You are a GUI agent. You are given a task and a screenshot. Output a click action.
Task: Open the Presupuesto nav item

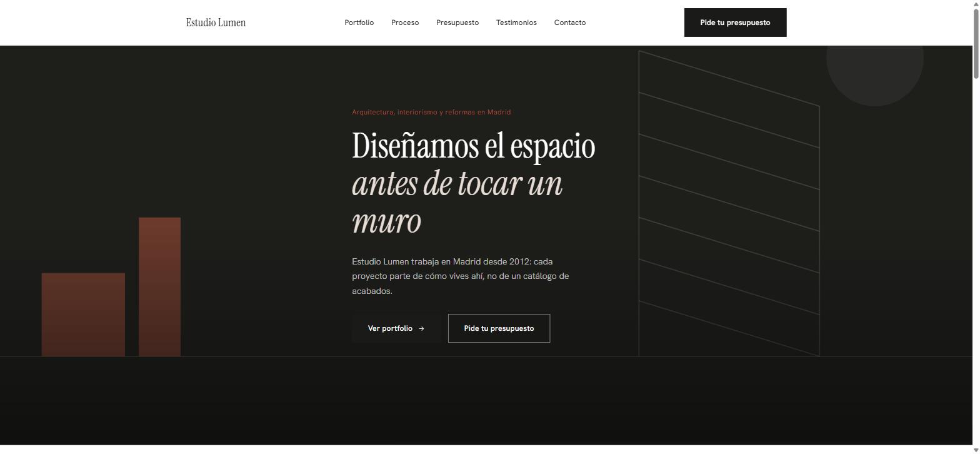pos(457,23)
